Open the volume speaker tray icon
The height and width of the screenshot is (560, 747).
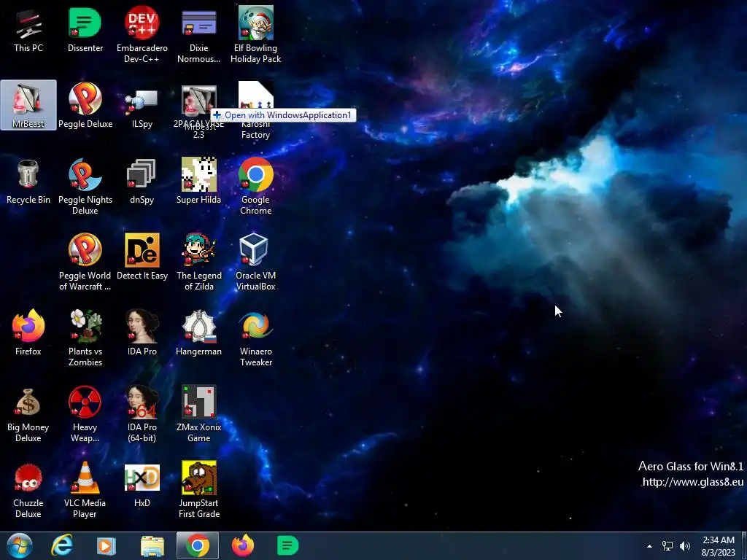click(x=685, y=546)
